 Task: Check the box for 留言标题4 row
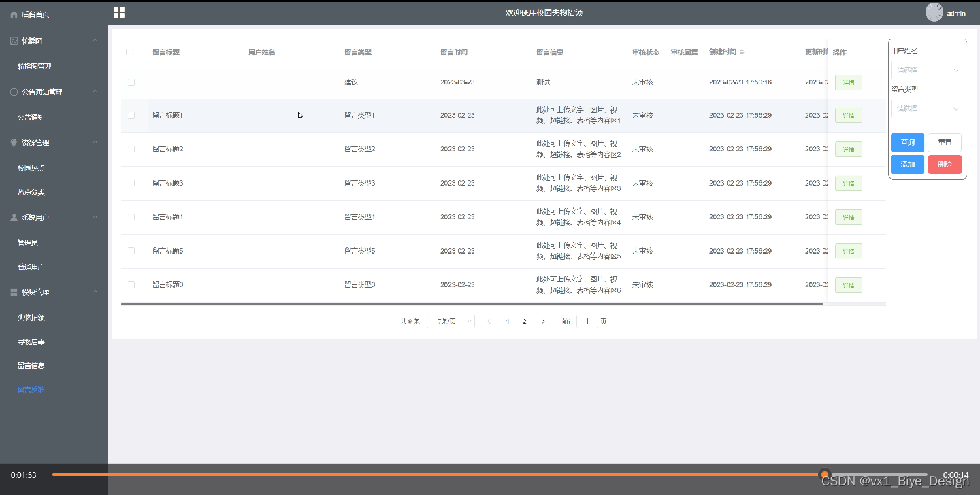[131, 217]
